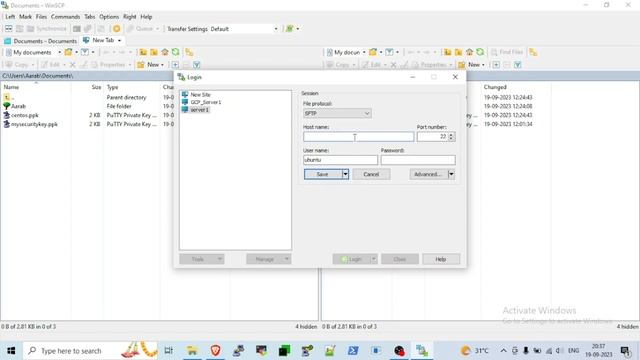This screenshot has width=640, height=360.
Task: Click Help button in Login dialog
Action: click(441, 259)
